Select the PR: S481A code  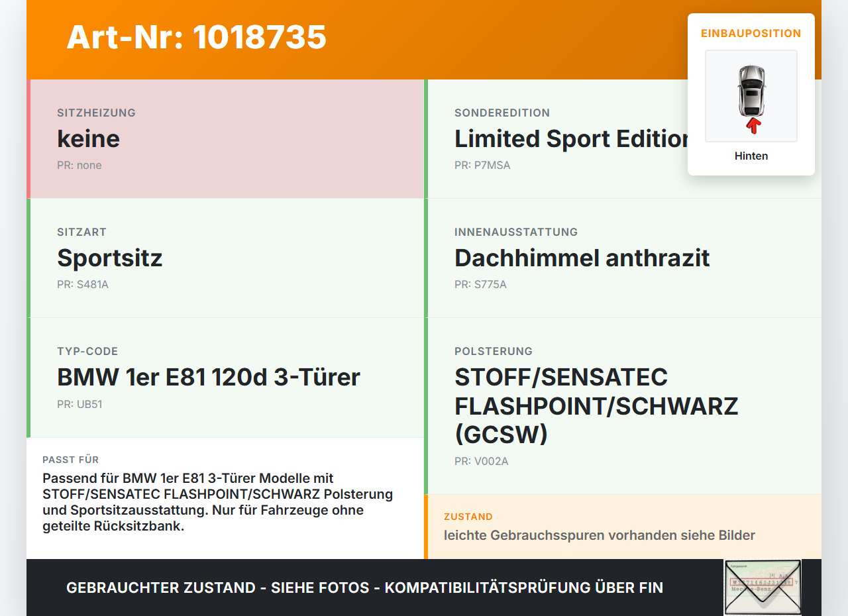click(x=83, y=285)
